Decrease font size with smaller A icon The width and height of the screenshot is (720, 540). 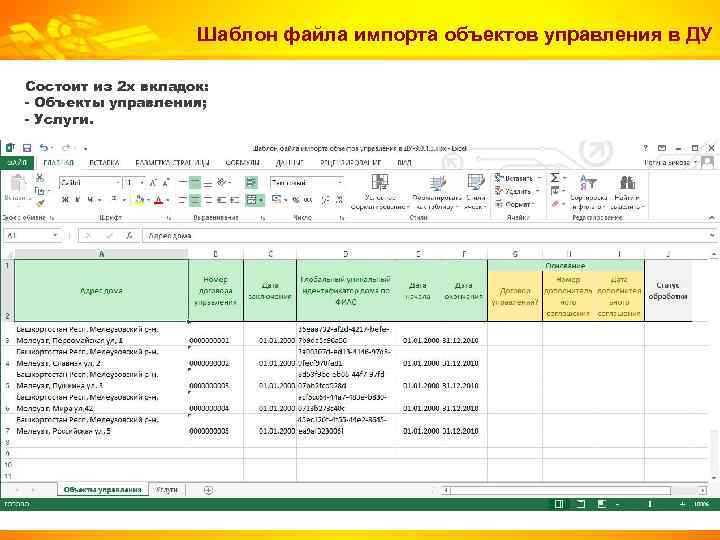click(166, 183)
